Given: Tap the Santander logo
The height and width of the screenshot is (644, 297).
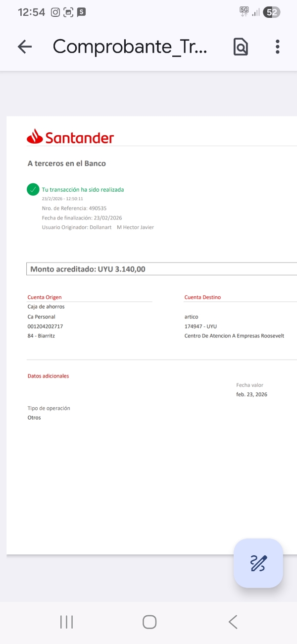Looking at the screenshot, I should point(70,137).
